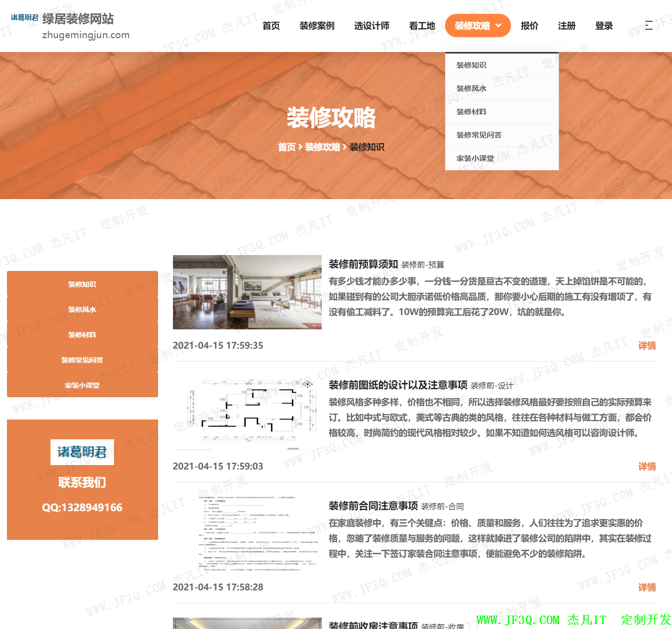Select 装修风水 from the dropdown menu
The width and height of the screenshot is (672, 629).
(471, 89)
